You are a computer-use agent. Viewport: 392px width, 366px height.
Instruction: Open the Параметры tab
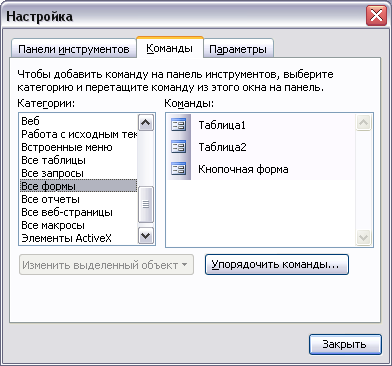[x=238, y=49]
